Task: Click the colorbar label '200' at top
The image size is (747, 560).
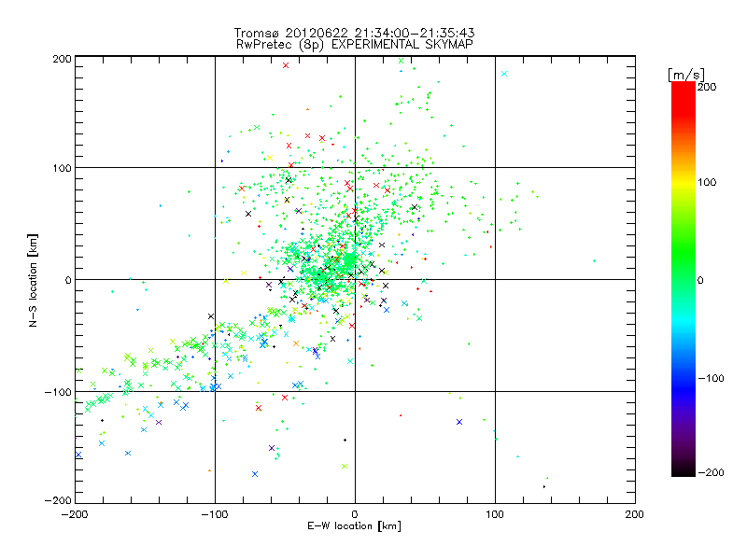Action: [x=707, y=87]
